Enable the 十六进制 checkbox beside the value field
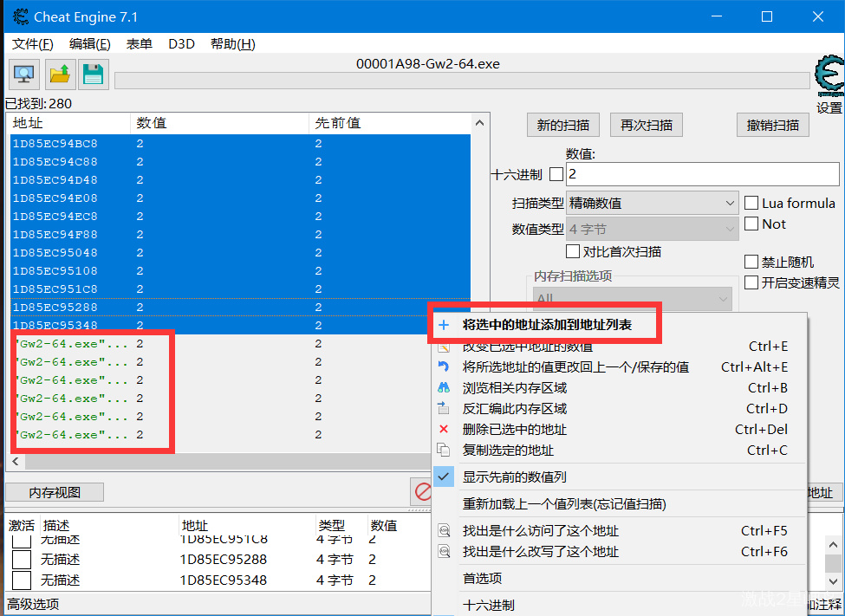Viewport: 845px width, 616px height. point(556,174)
